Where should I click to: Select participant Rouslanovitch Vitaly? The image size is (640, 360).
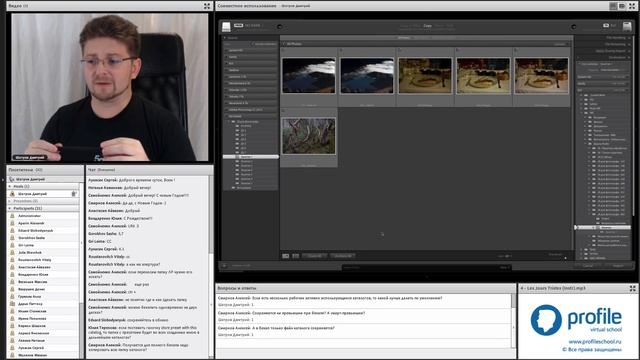click(x=44, y=260)
